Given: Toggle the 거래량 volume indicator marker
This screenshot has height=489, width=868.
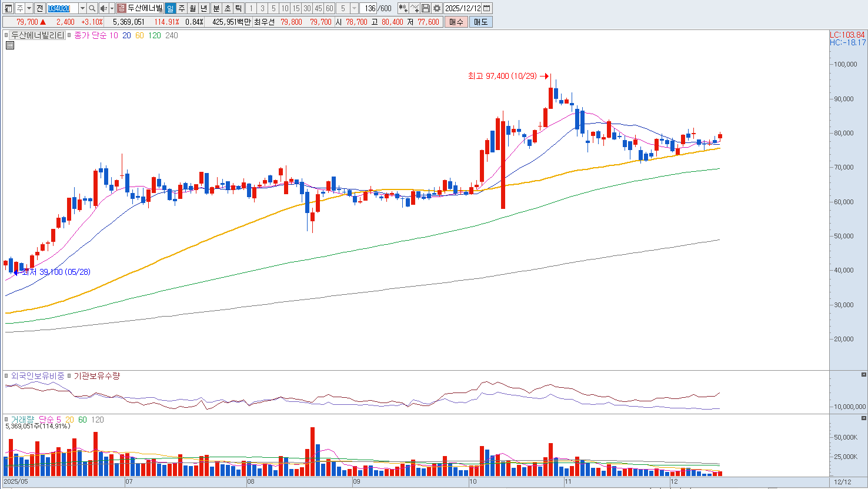Looking at the screenshot, I should pos(7,420).
